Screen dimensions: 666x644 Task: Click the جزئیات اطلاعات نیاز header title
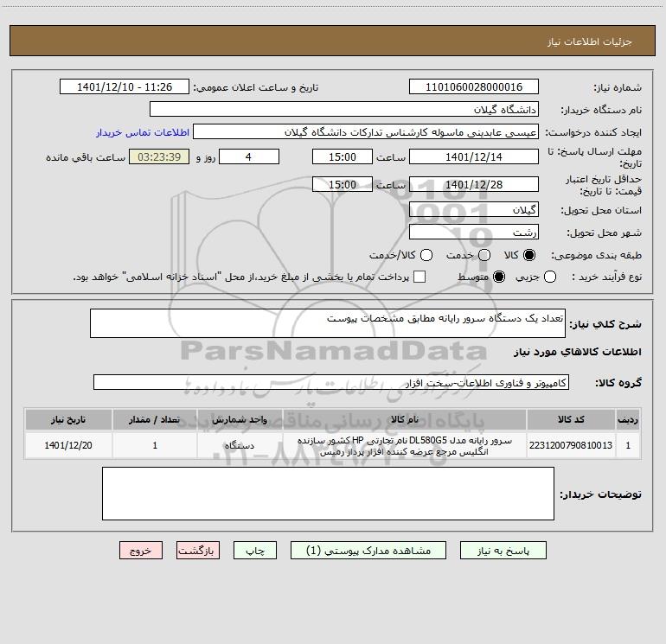pyautogui.click(x=590, y=41)
